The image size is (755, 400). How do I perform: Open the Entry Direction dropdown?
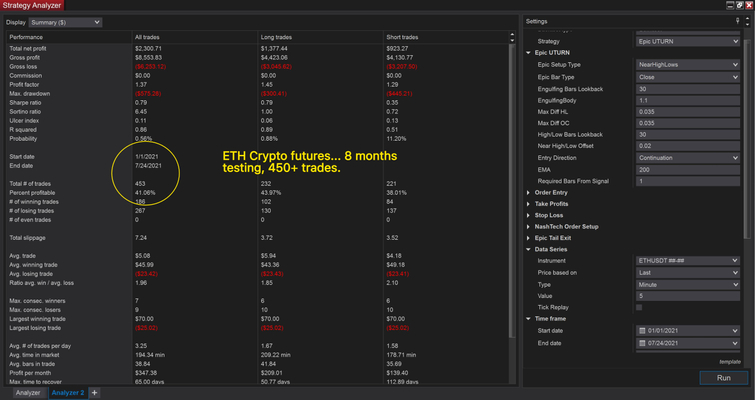[686, 157]
